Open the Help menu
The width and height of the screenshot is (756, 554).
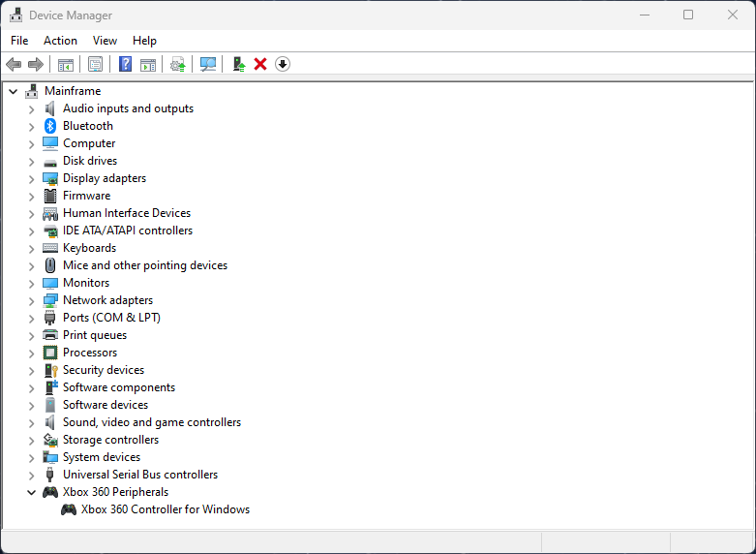tap(144, 41)
